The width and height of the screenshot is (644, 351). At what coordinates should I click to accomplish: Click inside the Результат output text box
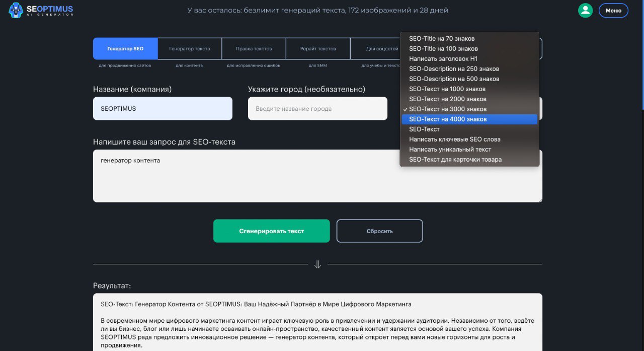click(x=317, y=322)
